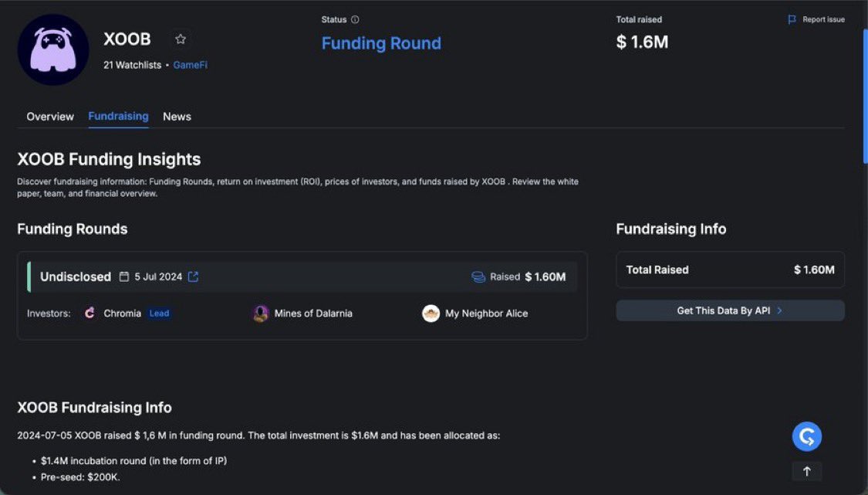Viewport: 868px width, 495px height.
Task: Switch to the Overview tab
Action: pos(50,117)
